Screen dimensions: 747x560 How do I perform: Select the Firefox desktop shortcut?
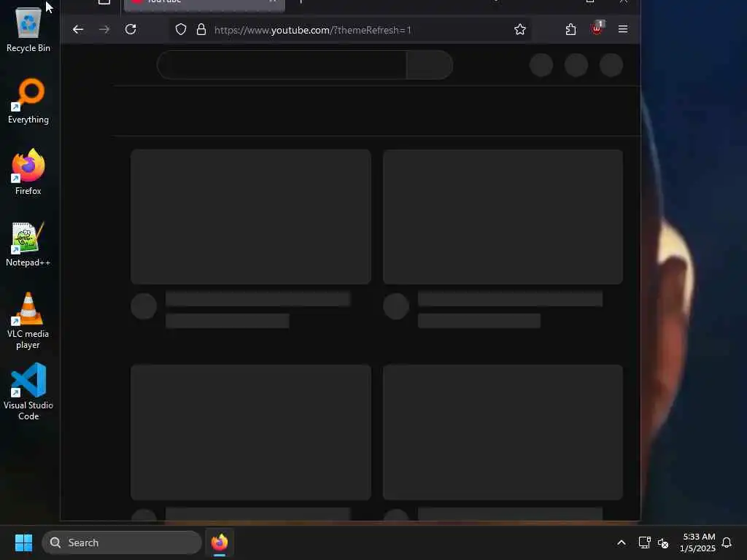(28, 172)
